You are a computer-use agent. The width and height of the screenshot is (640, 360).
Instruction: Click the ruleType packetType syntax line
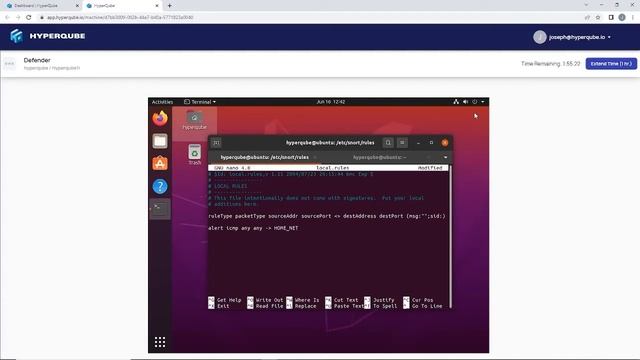(x=327, y=216)
